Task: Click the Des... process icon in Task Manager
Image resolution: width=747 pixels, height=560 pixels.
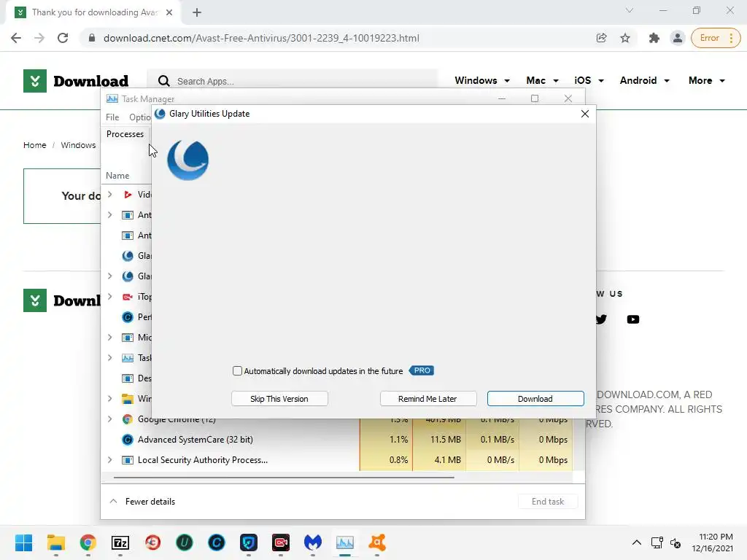Action: 128,378
